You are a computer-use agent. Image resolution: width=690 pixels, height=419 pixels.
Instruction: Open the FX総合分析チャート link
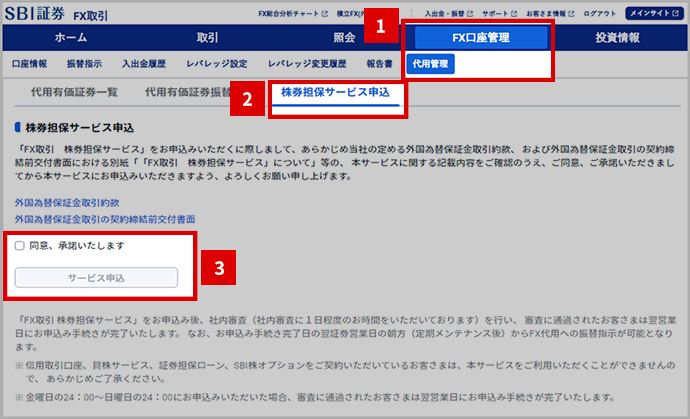(x=293, y=14)
